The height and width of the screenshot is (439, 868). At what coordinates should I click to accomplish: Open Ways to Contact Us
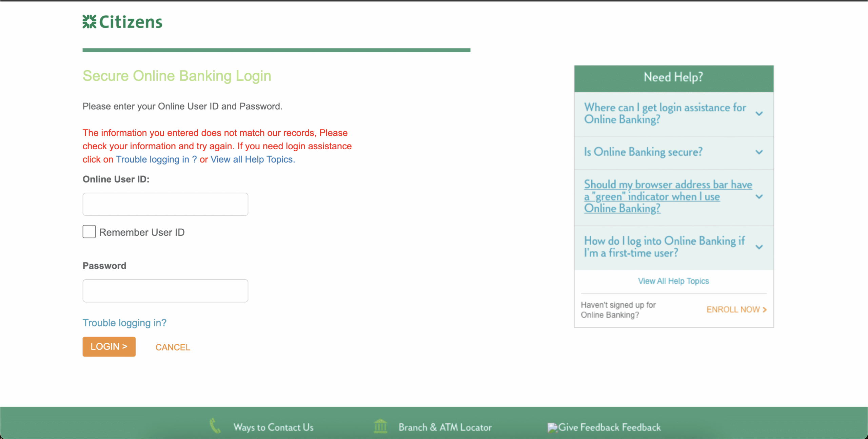273,427
